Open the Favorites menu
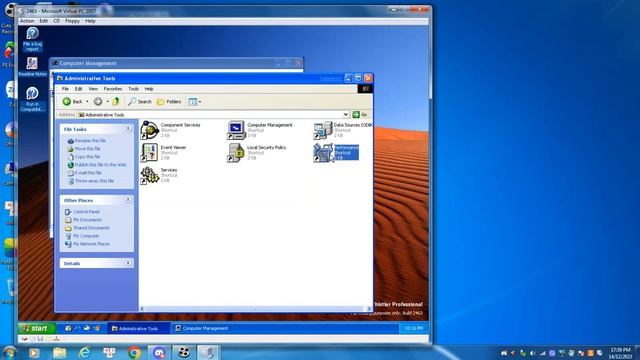 point(113,89)
